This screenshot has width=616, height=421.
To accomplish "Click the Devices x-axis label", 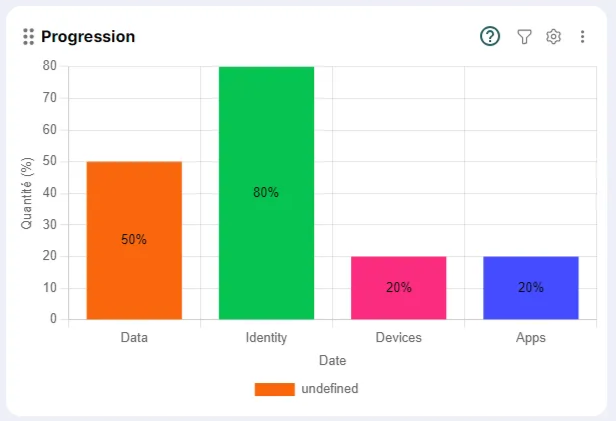I will coord(398,338).
